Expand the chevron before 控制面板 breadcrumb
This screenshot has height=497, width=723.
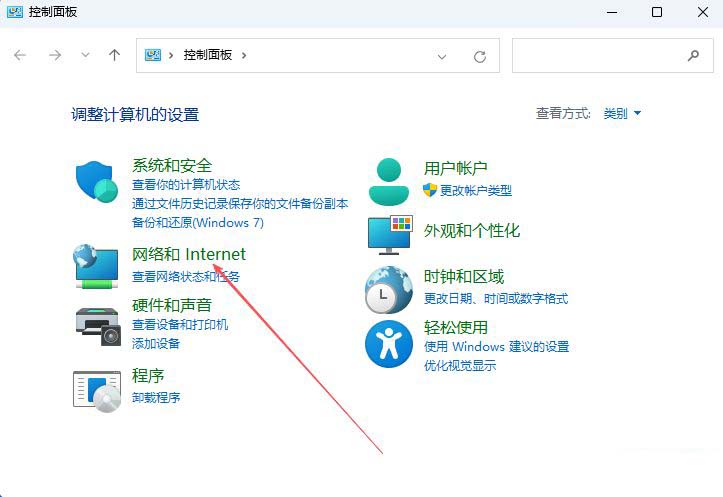pos(171,55)
